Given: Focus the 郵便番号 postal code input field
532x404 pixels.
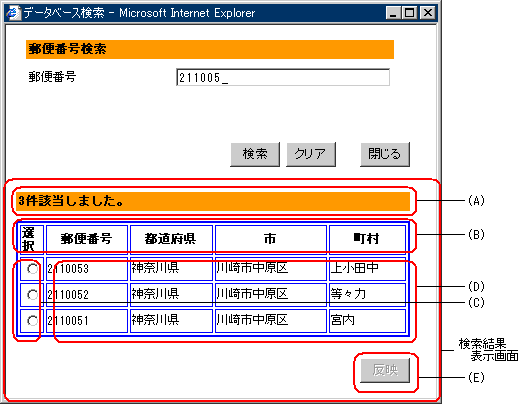Looking at the screenshot, I should [x=283, y=77].
